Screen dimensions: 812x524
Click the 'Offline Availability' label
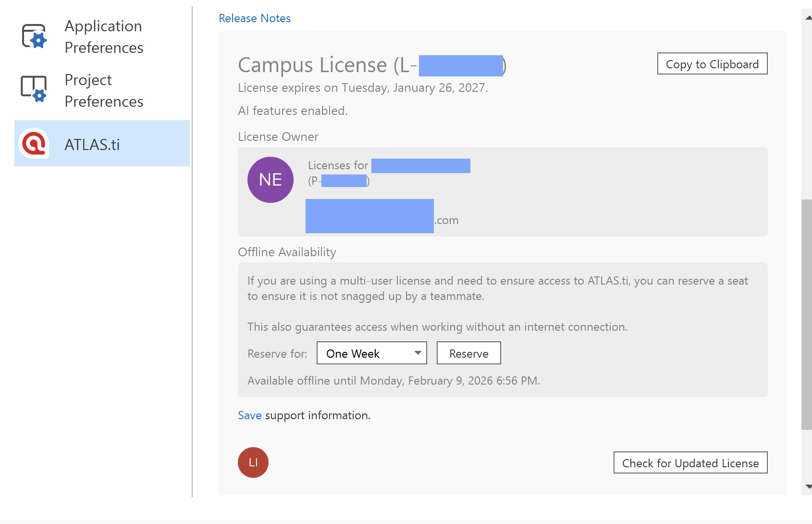tap(287, 252)
